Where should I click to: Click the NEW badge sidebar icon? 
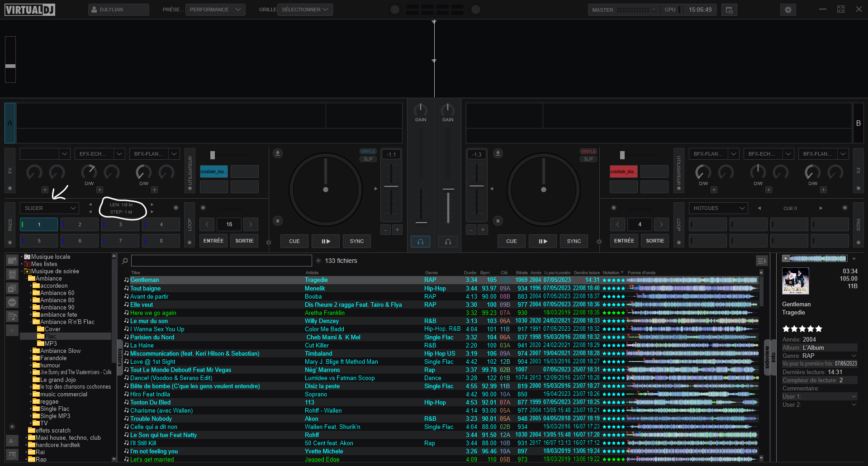12,302
